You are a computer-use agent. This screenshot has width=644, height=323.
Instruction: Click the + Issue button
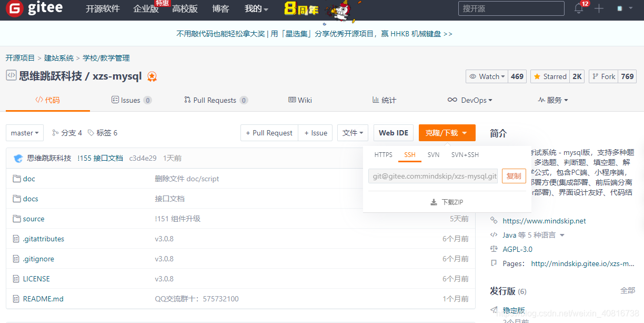316,133
